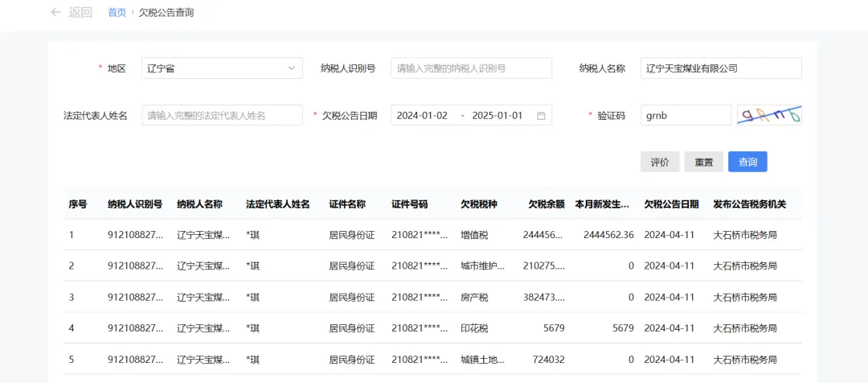Expand the 地区 dropdown showing 辽宁省
Image resolution: width=868 pixels, height=383 pixels.
pos(222,68)
